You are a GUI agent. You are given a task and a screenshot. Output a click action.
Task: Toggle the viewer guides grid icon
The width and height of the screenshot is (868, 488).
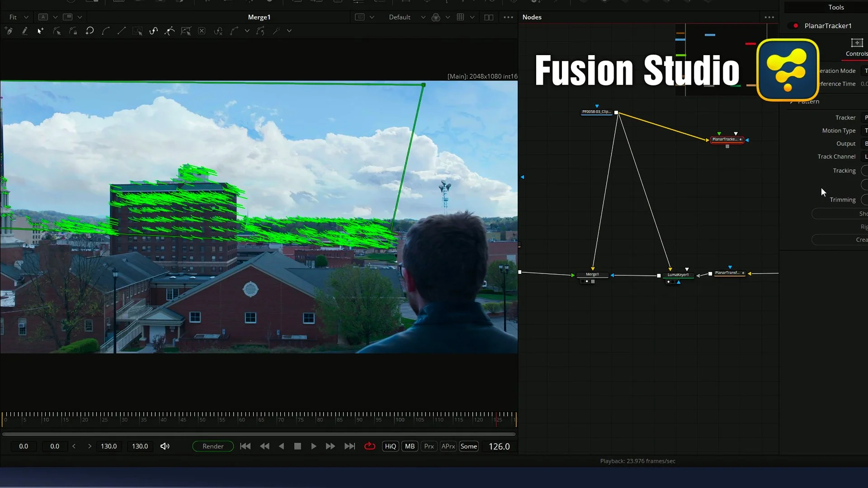pyautogui.click(x=460, y=17)
